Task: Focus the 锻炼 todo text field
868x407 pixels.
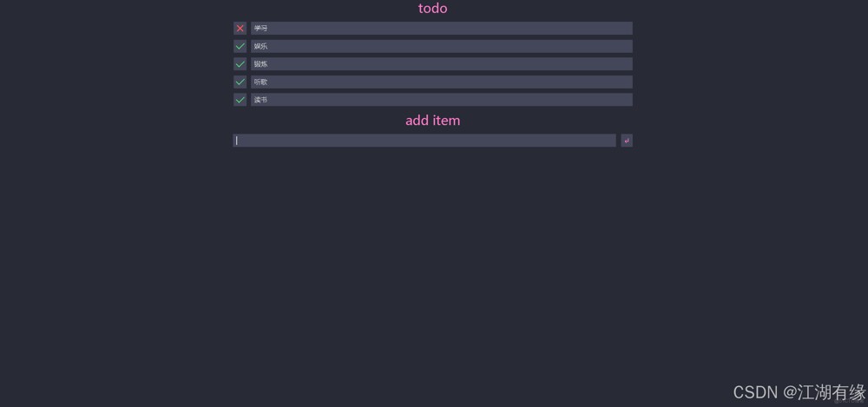Action: (x=442, y=64)
